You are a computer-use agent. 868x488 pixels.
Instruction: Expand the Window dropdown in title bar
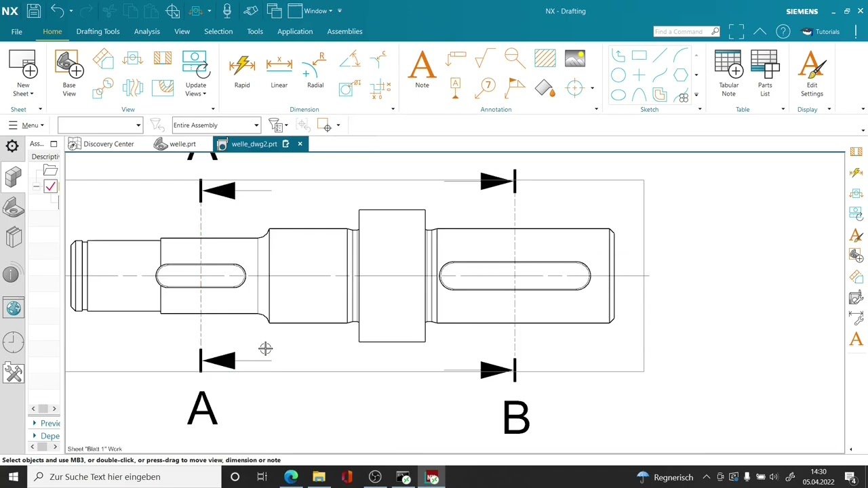[318, 11]
